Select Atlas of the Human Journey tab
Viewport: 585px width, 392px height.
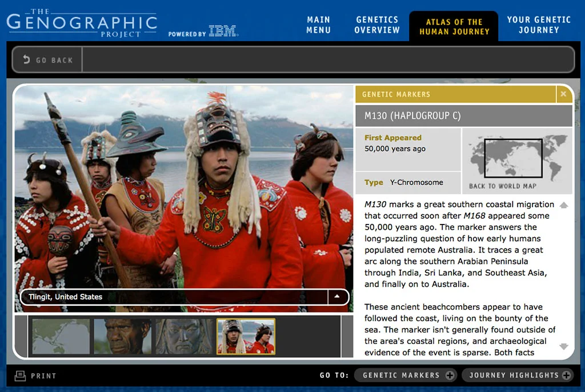click(454, 26)
